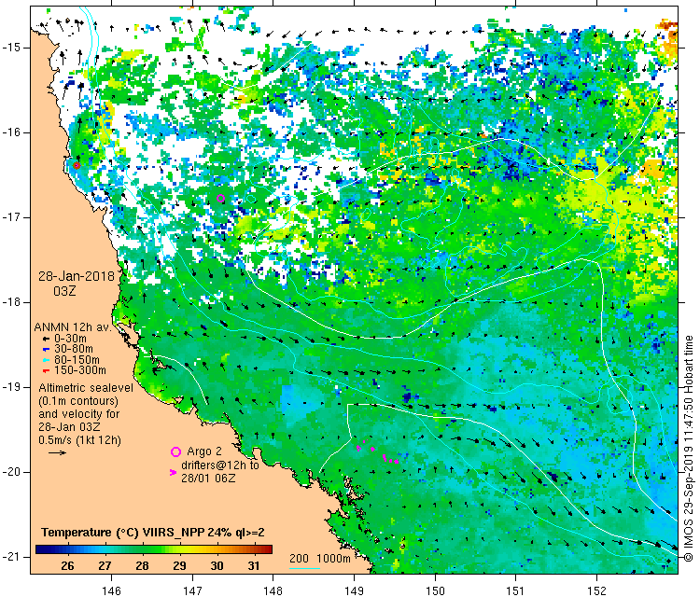The image size is (700, 597).
Task: Click the red 150-300m legend marker
Action: pyautogui.click(x=46, y=370)
